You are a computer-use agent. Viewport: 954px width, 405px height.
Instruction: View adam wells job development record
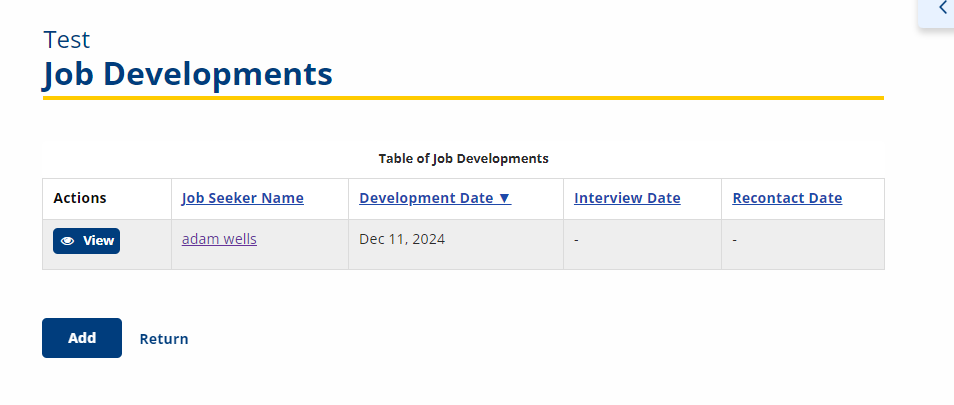click(86, 241)
